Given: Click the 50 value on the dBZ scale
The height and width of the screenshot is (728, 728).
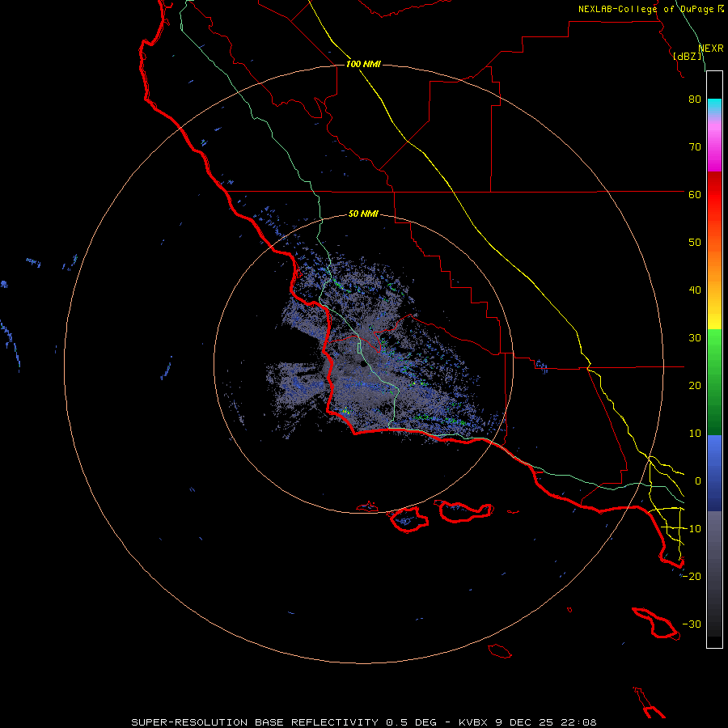Looking at the screenshot, I should click(695, 243).
